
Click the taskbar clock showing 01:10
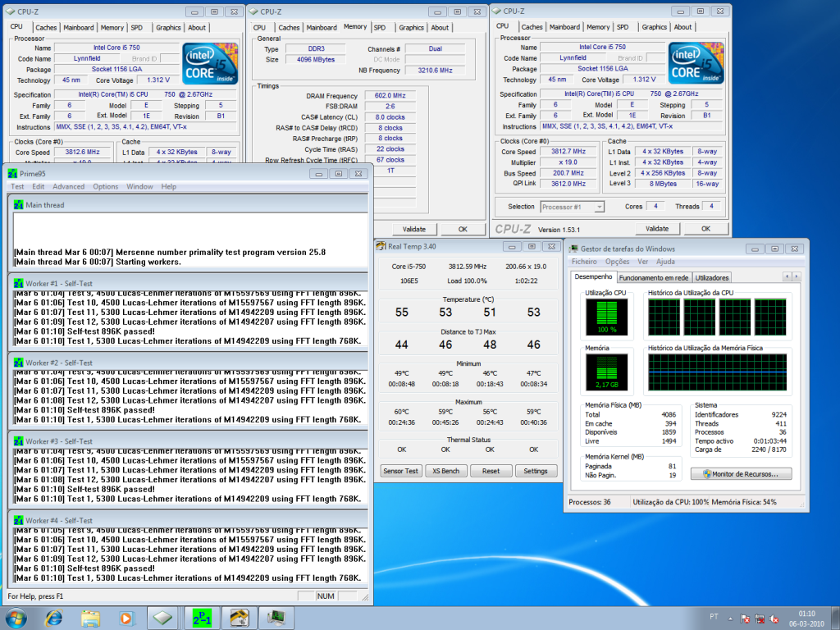coord(806,617)
